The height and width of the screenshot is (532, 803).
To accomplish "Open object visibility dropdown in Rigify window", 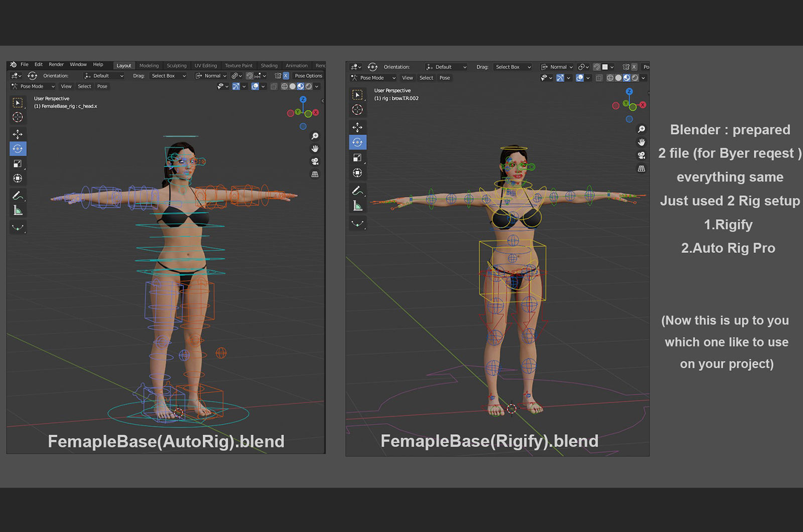I will (x=547, y=78).
